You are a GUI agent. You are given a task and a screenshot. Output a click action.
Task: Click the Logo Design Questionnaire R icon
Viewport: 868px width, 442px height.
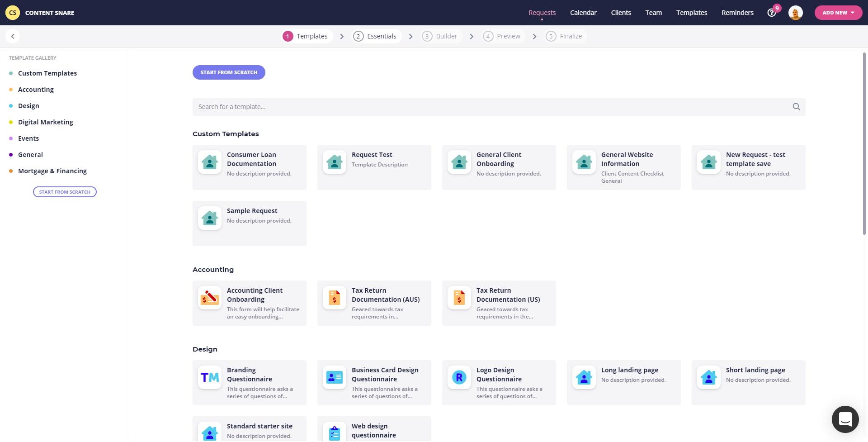[x=459, y=377]
